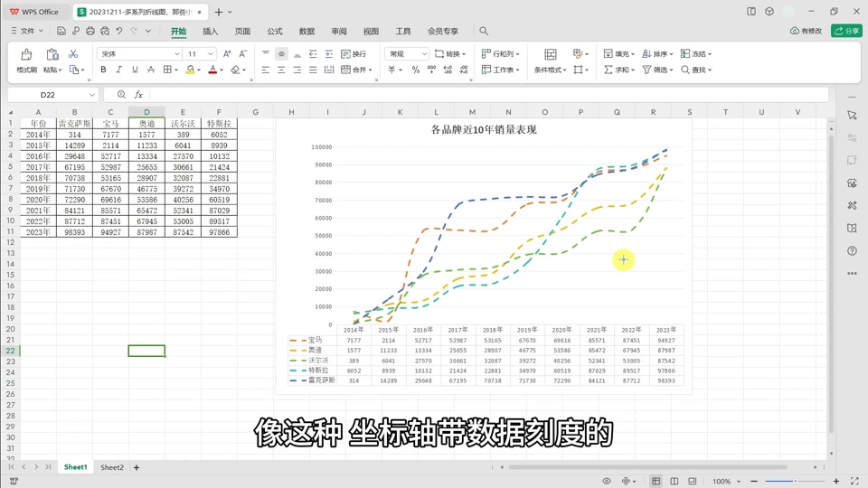Click the eye reading mode icon in status bar
Image resolution: width=868 pixels, height=488 pixels.
tap(607, 482)
